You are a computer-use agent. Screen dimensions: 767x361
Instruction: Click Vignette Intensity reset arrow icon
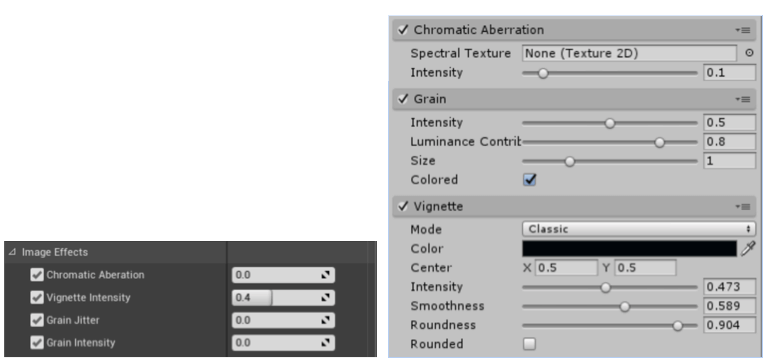pyautogui.click(x=325, y=297)
